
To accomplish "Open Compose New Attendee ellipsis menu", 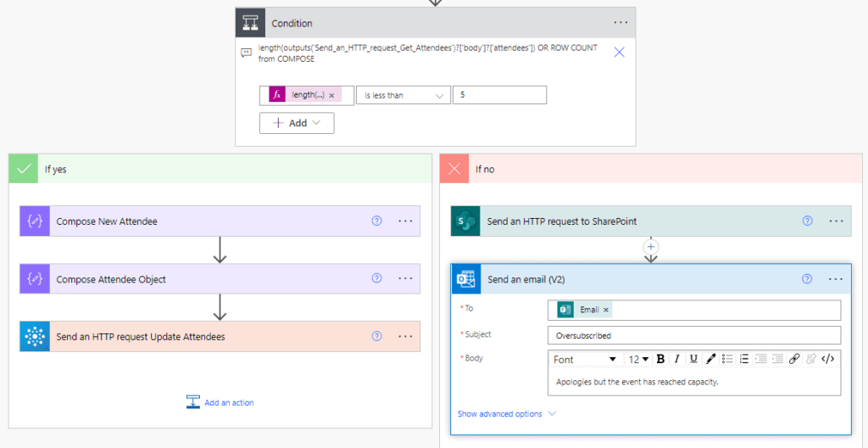I will point(406,221).
